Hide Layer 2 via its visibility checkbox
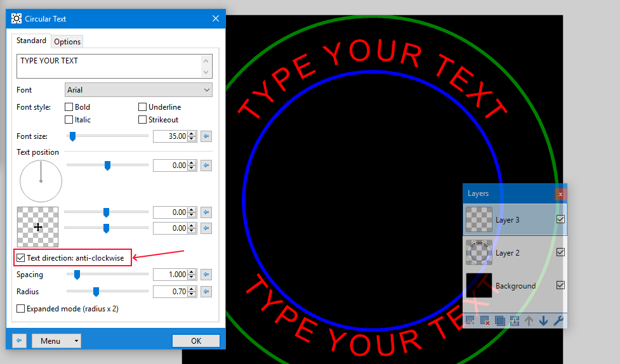 coord(560,252)
